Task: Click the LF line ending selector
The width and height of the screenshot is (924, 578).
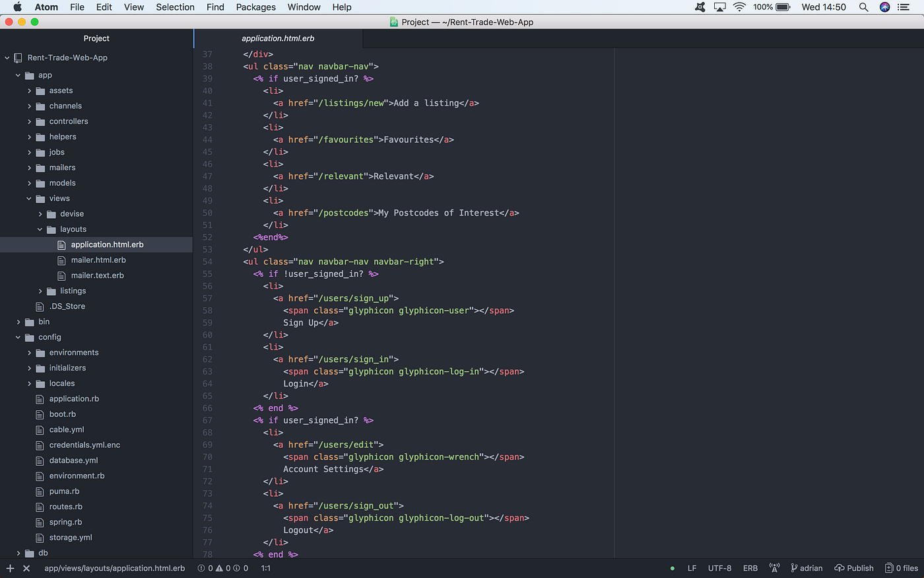Action: pyautogui.click(x=692, y=568)
